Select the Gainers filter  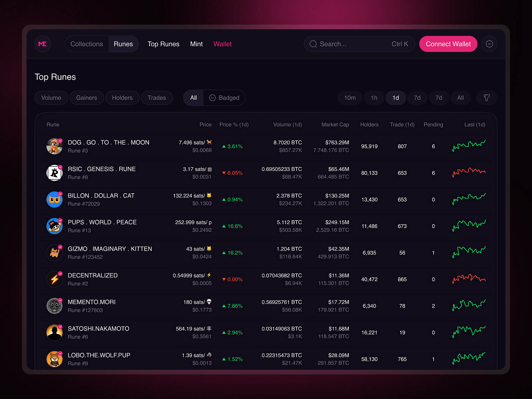[86, 97]
